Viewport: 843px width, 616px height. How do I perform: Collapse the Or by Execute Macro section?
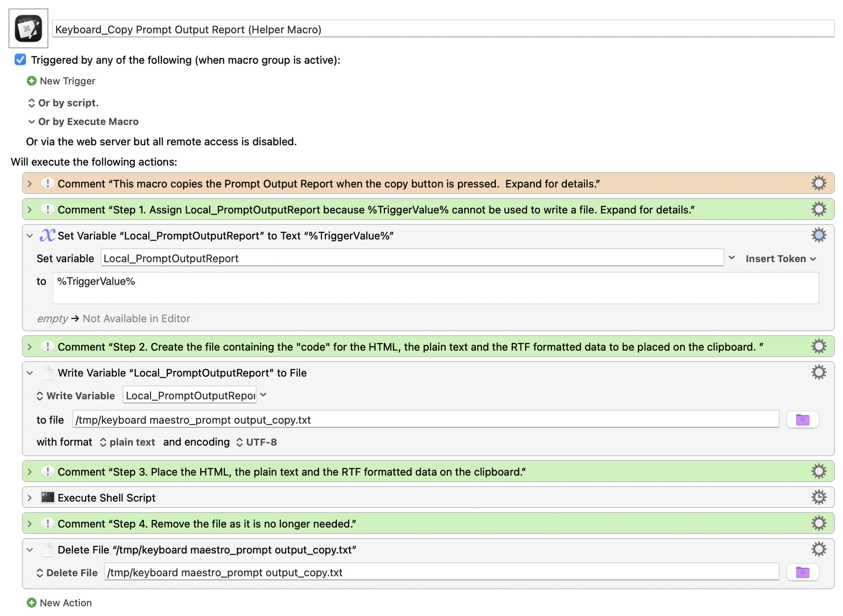pos(31,122)
